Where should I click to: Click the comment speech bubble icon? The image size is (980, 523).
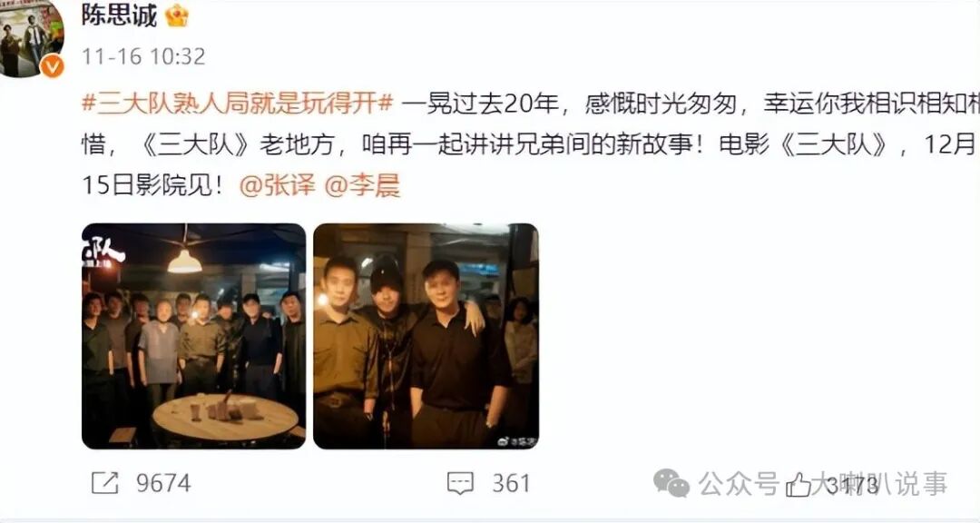460,484
